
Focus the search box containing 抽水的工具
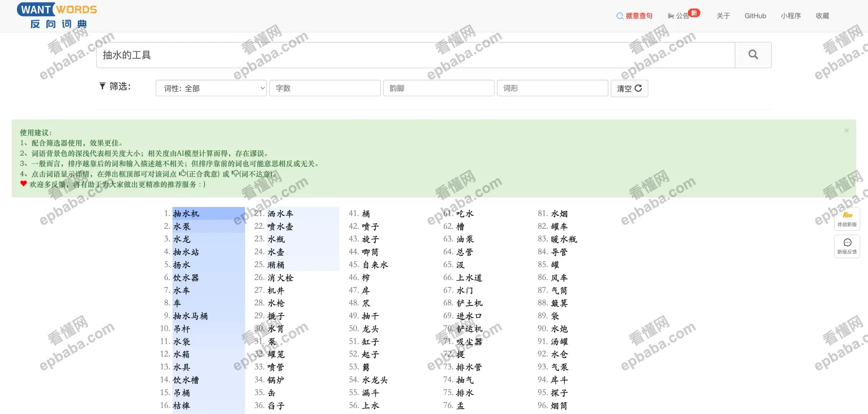416,55
